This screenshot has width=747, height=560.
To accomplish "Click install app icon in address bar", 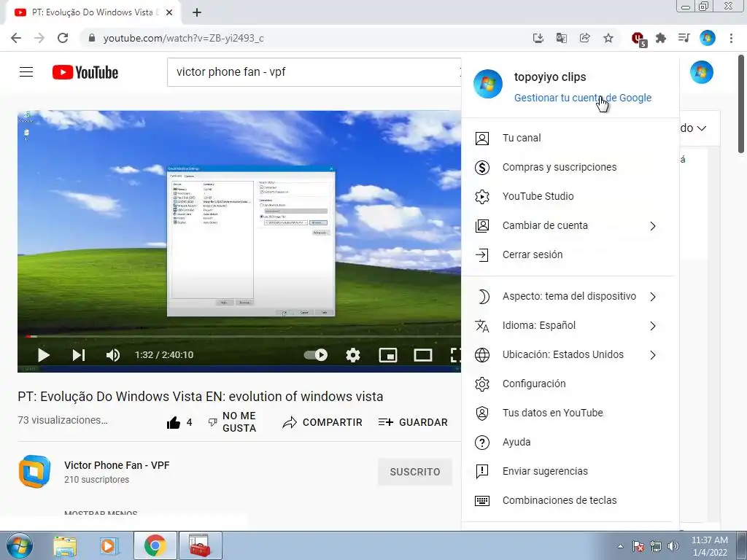I will pyautogui.click(x=538, y=38).
